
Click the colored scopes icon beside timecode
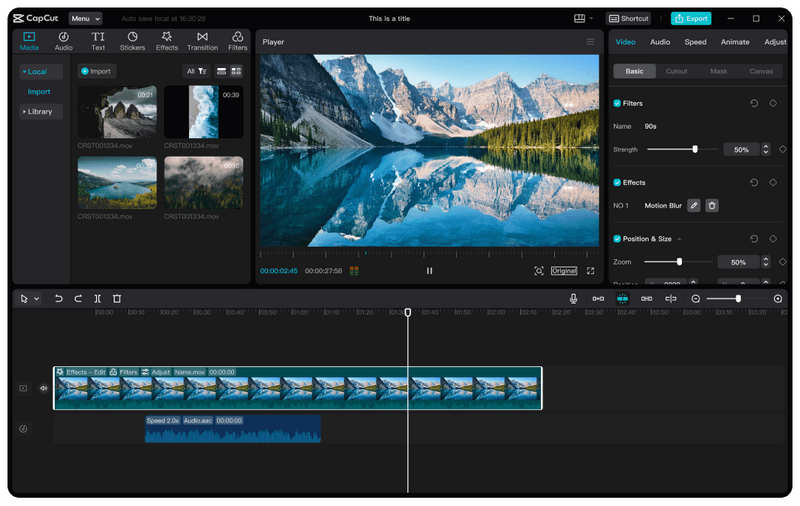click(x=354, y=271)
